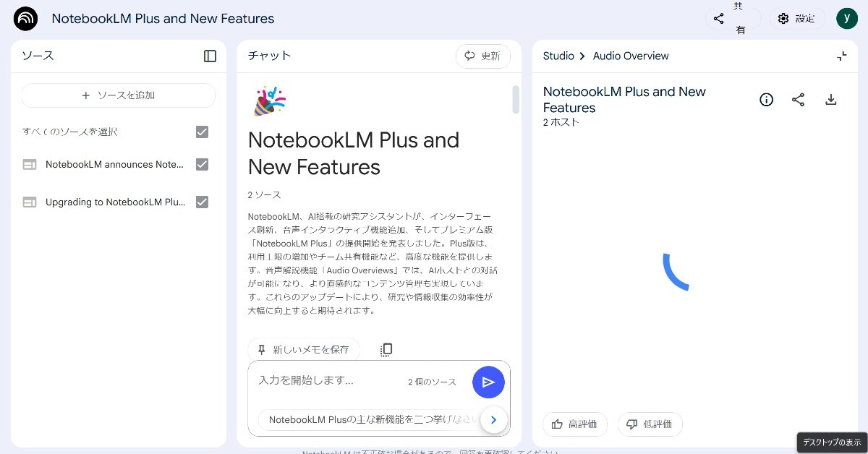Collapse the sources side panel icon

point(210,56)
